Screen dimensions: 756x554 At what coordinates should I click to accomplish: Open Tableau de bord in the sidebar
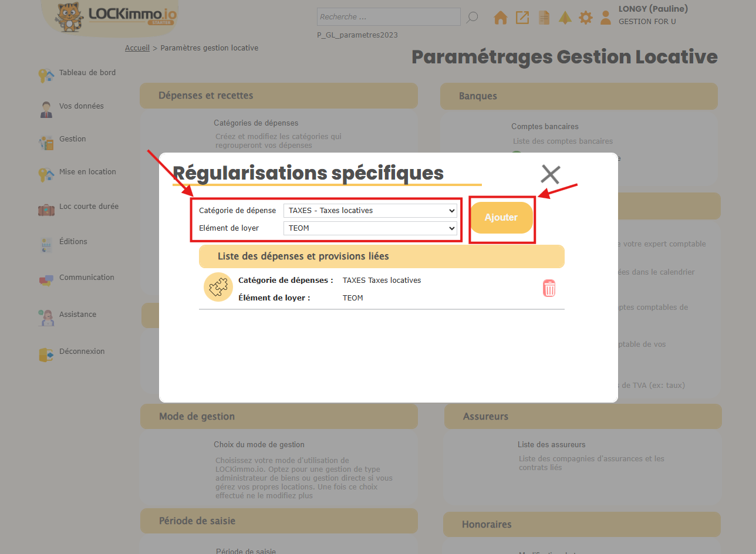point(87,73)
